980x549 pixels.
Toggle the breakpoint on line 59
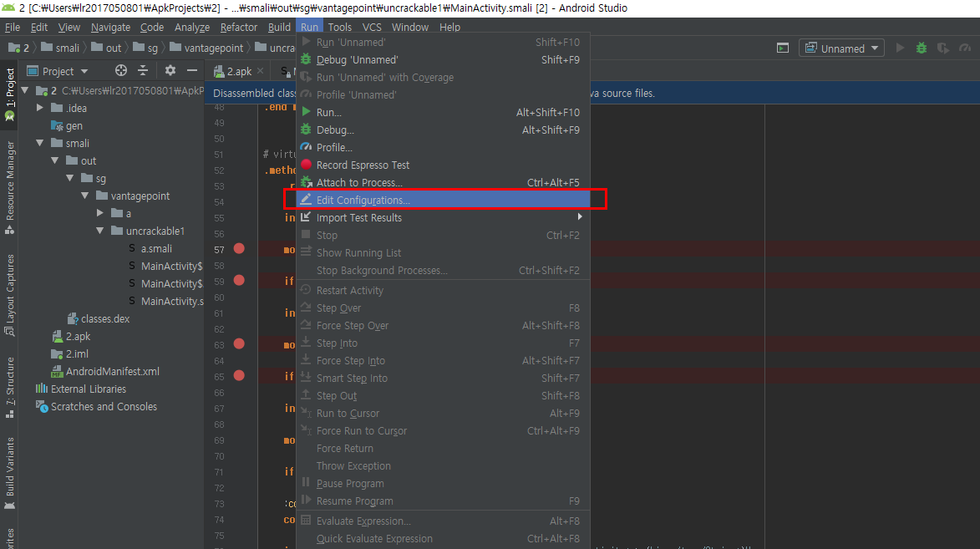pyautogui.click(x=239, y=280)
